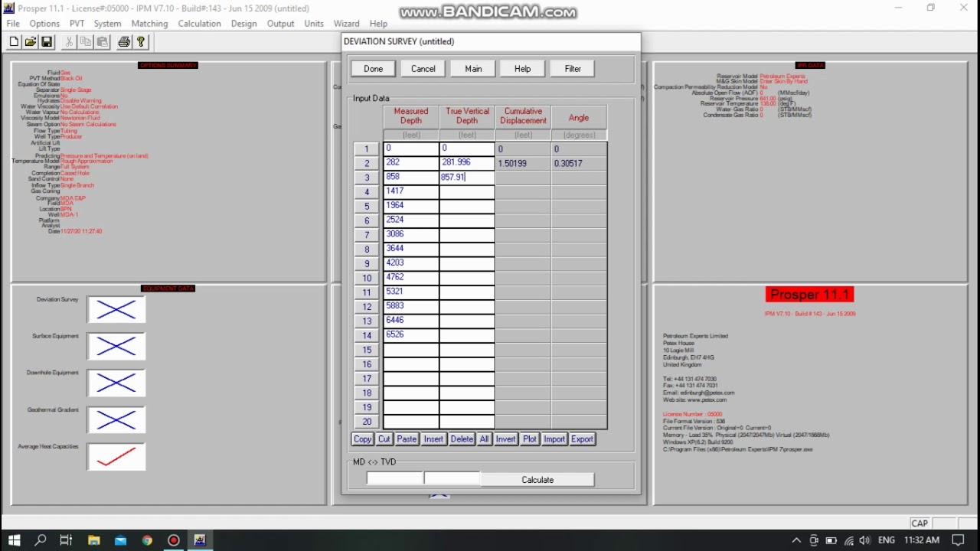
Task: Click the ENG language indicator
Action: coord(887,540)
